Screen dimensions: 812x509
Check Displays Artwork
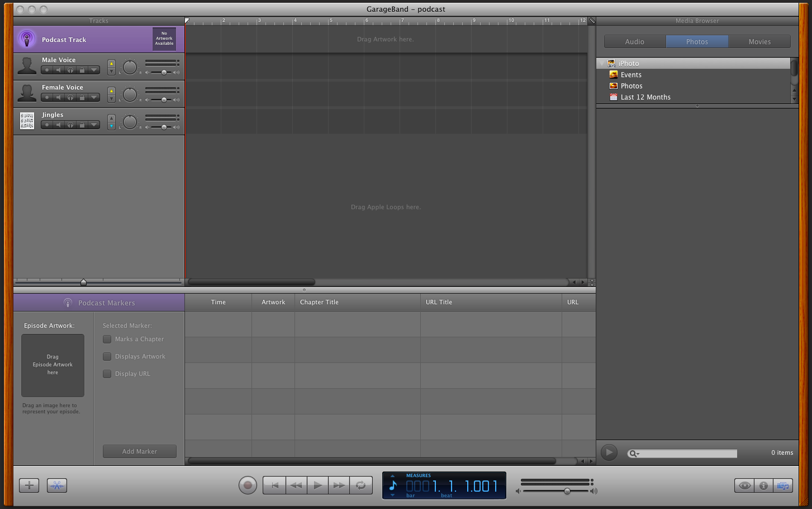tap(107, 356)
